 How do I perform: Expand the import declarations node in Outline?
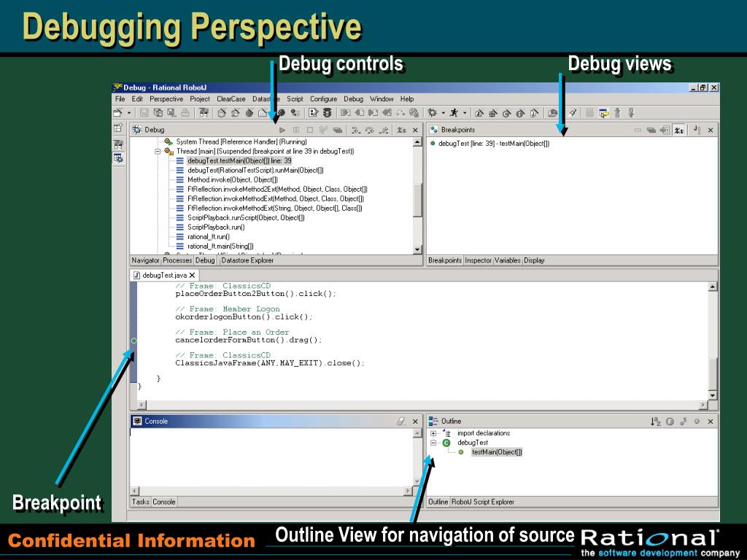pyautogui.click(x=433, y=433)
